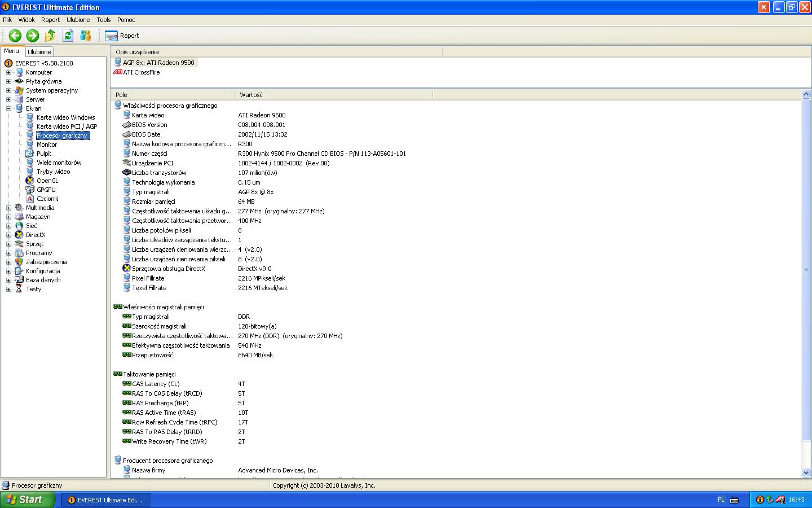812x508 pixels.
Task: Select the AGP 8x: ATI Radeon 9500 device
Action: coord(158,63)
